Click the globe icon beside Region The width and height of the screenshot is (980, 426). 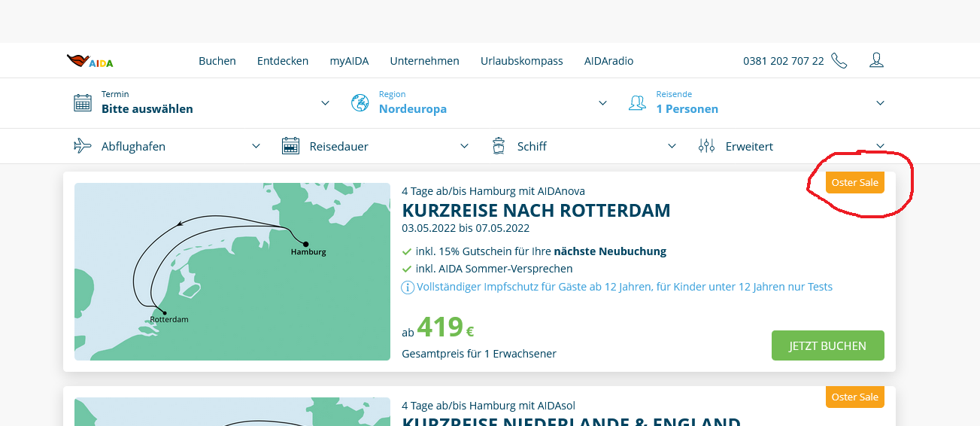pyautogui.click(x=360, y=102)
